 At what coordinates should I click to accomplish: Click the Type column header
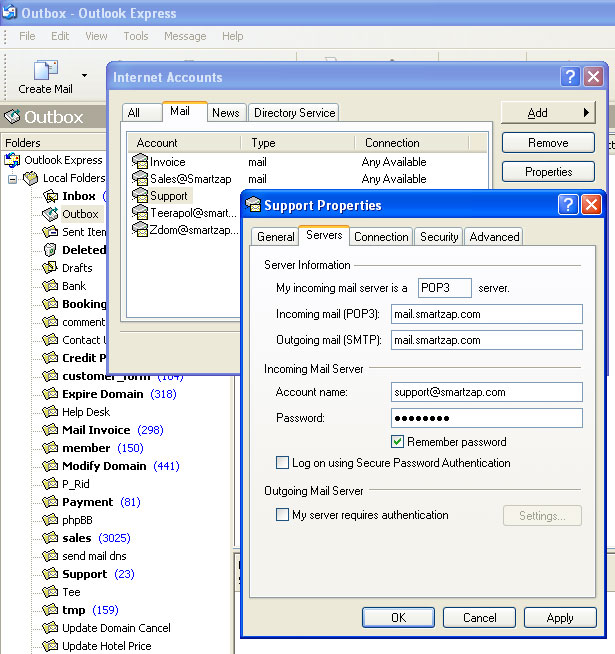point(297,143)
